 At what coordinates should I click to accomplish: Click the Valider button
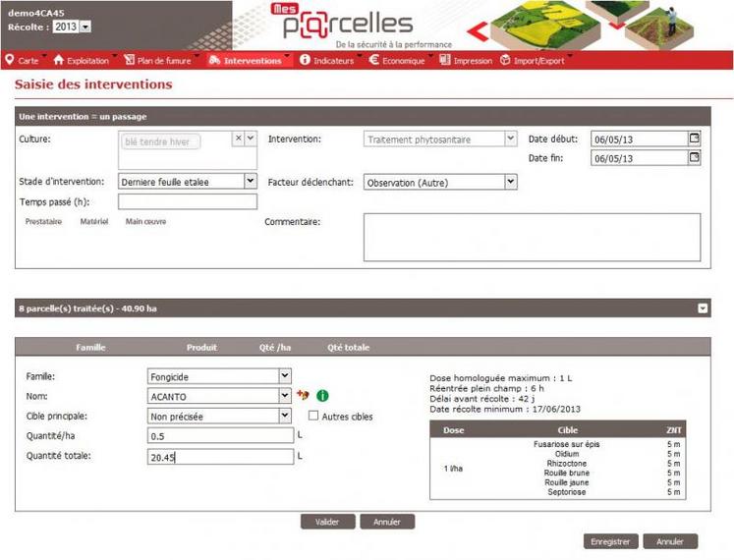(x=327, y=522)
